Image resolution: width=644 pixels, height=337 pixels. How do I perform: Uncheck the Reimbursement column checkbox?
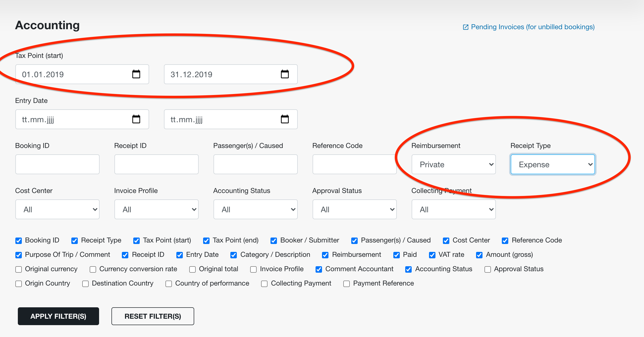pyautogui.click(x=325, y=255)
